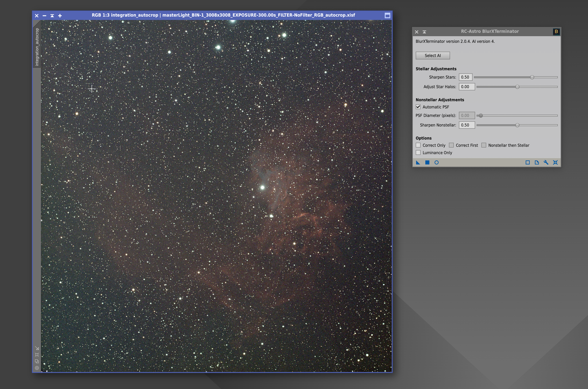Click the PSF Diameter slider handle
Viewport: 588px width, 389px height.
tap(481, 116)
